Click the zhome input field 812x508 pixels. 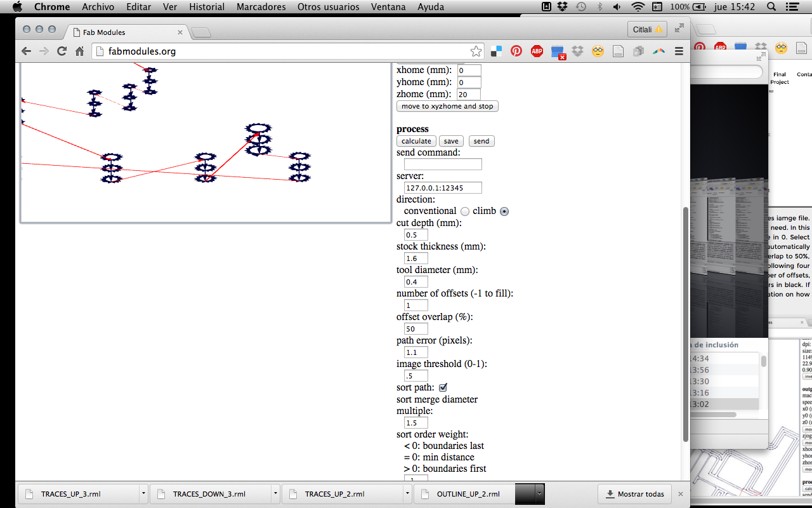469,95
